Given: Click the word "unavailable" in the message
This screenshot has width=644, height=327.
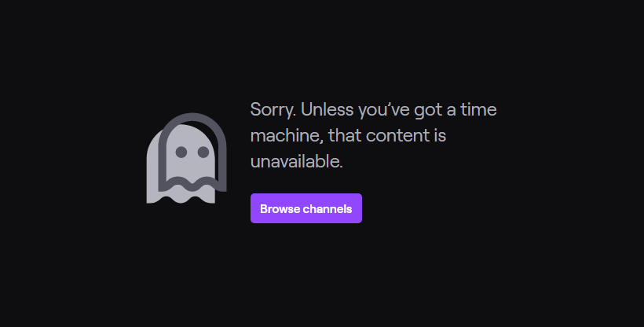Looking at the screenshot, I should click(297, 161).
